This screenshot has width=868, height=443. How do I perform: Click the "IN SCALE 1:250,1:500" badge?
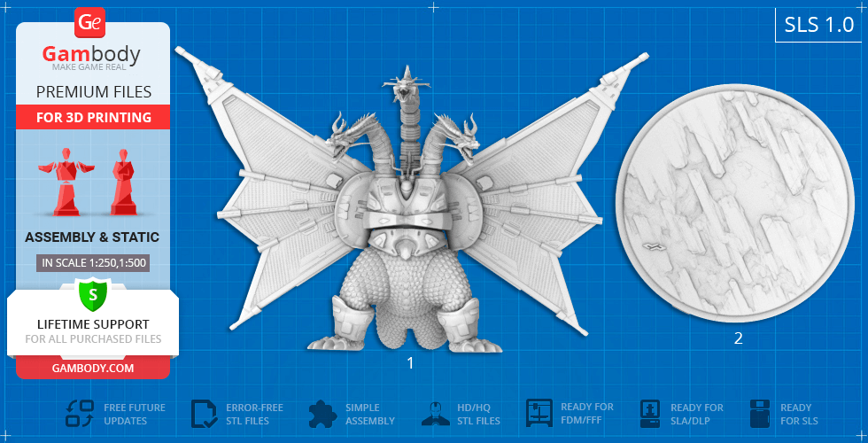pos(92,262)
